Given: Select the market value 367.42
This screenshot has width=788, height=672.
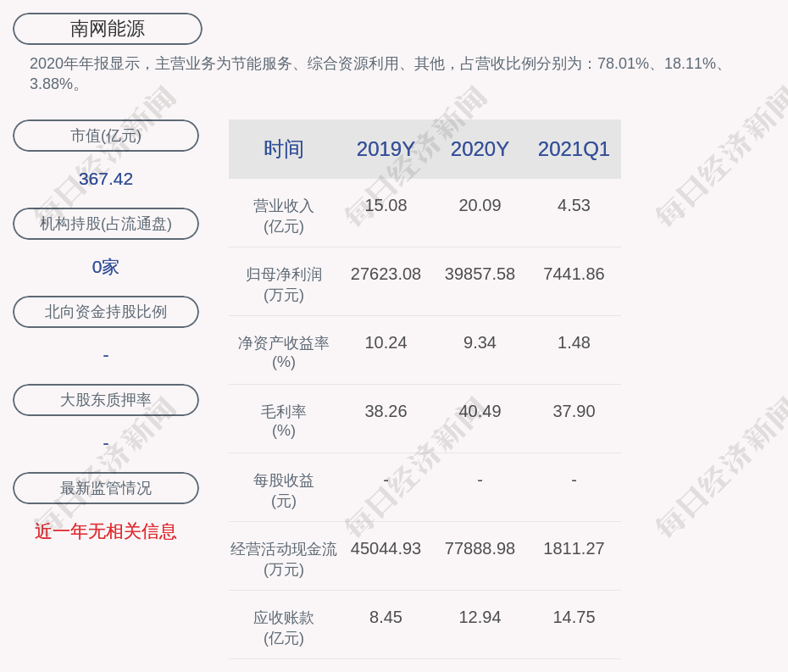Looking at the screenshot, I should (x=106, y=179).
